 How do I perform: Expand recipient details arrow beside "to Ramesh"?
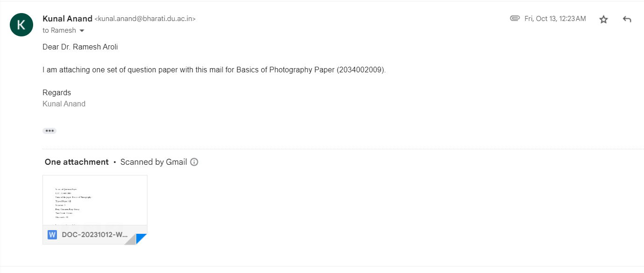(x=82, y=31)
